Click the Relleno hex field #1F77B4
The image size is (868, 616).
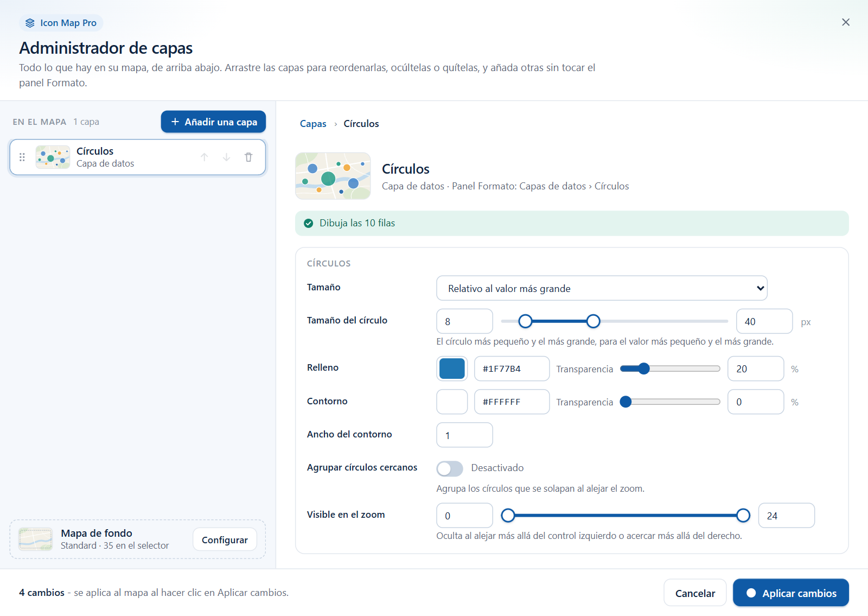pos(512,369)
